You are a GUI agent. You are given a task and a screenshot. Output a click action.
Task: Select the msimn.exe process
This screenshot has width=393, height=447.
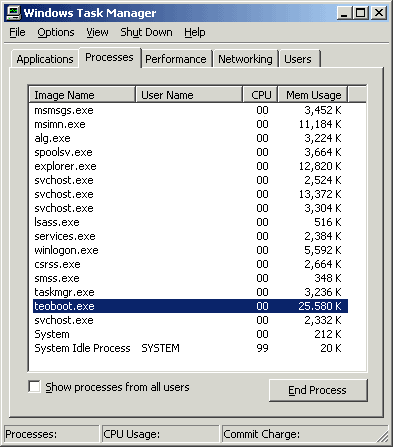click(x=190, y=124)
